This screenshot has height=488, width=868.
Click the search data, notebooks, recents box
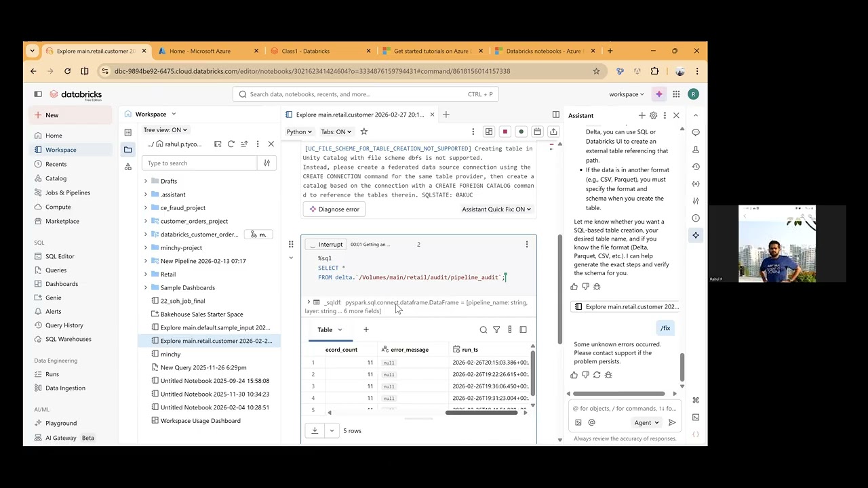click(x=366, y=94)
